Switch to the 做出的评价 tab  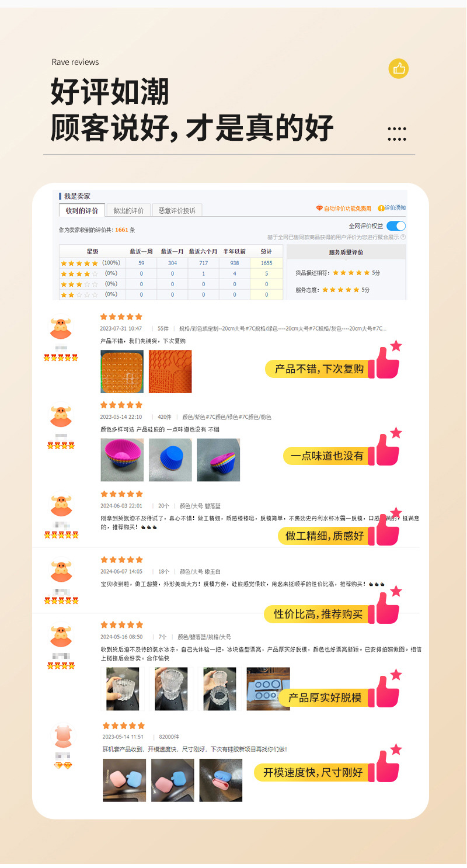coord(128,210)
